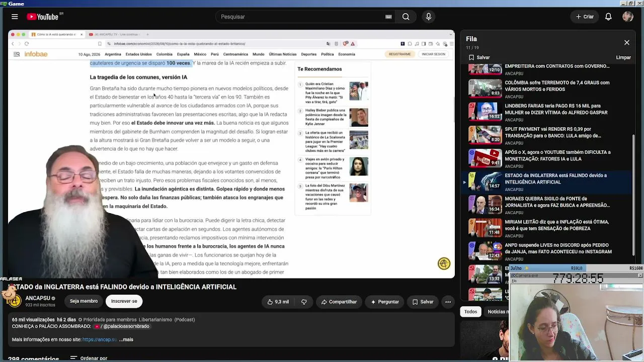
Task: Clear the queue with Limpar
Action: pyautogui.click(x=623, y=57)
